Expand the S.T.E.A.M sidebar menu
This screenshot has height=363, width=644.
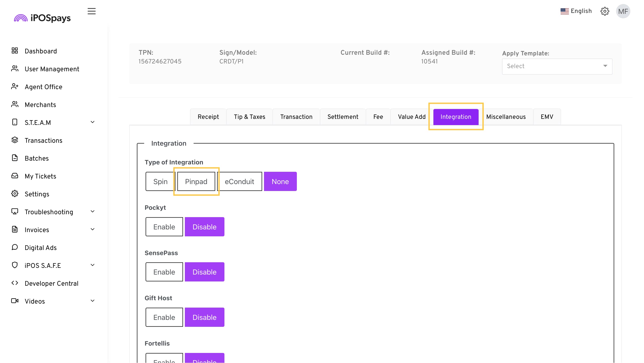[92, 122]
